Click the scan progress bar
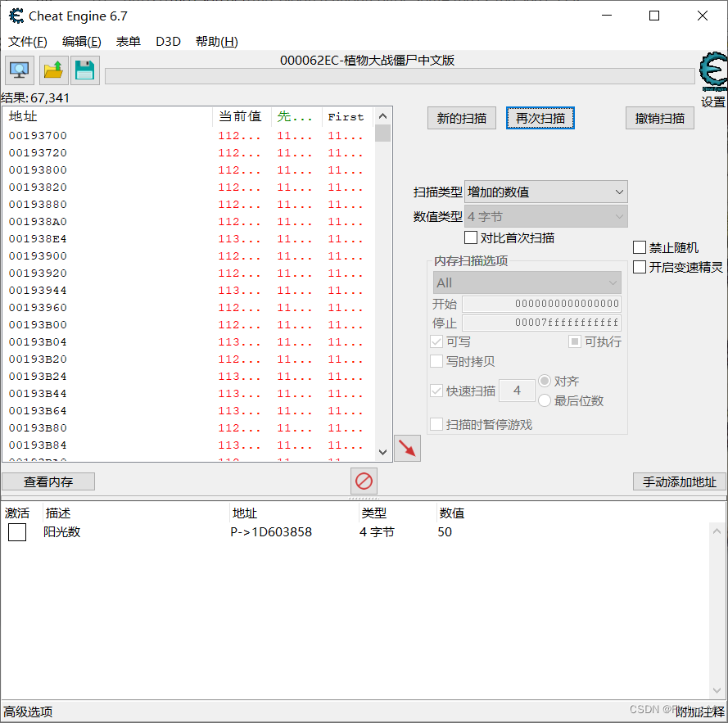Viewport: 728px width, 723px height. point(400,76)
